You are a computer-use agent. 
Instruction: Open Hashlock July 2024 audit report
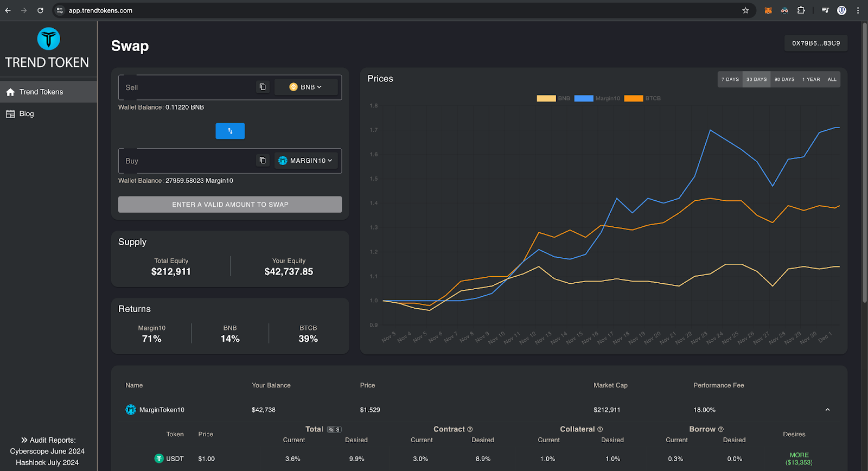tap(47, 463)
